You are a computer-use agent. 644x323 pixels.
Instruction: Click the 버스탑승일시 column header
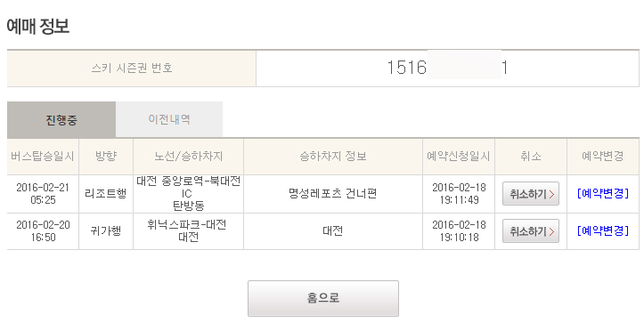pyautogui.click(x=43, y=157)
